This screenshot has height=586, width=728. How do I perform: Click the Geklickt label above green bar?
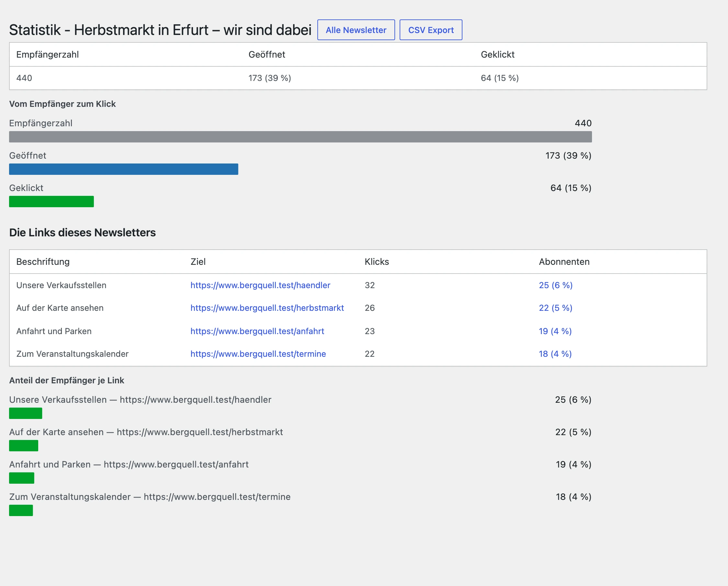(26, 188)
